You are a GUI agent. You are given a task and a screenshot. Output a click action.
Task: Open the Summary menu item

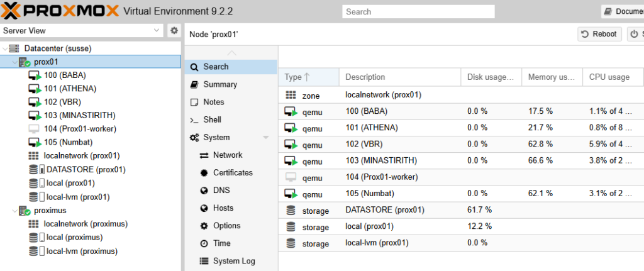click(x=231, y=85)
